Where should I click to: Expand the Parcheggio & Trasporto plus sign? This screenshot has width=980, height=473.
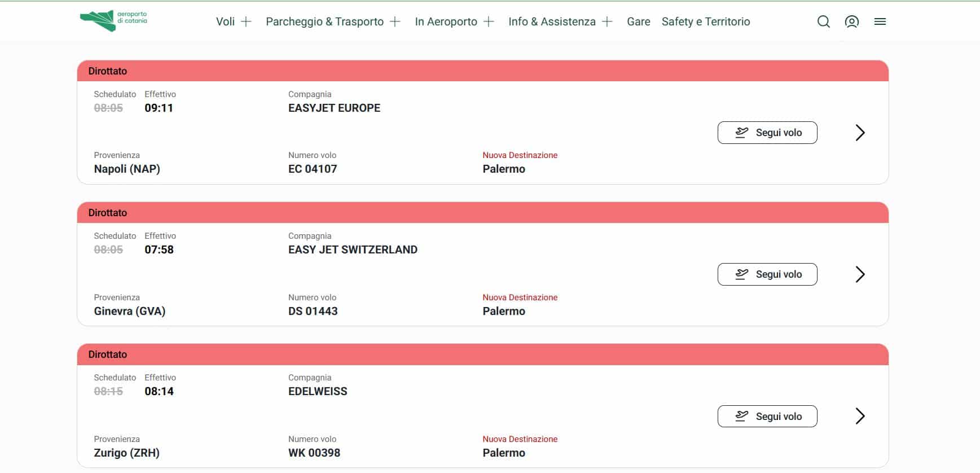[x=395, y=21]
